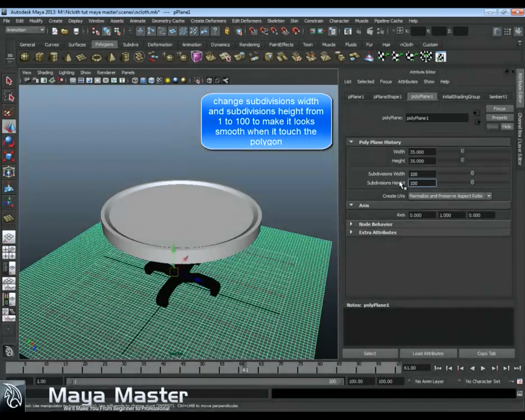Click the Subdivisions Width slider

click(x=472, y=173)
